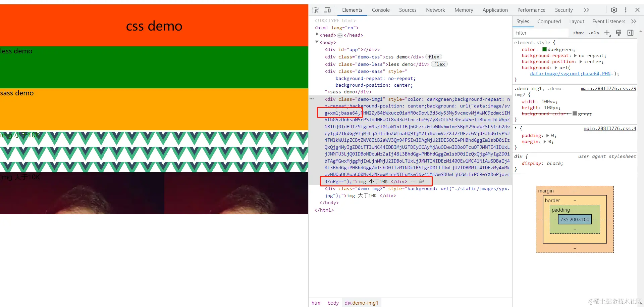Click the padding label in box model
This screenshot has height=307, width=644.
tap(561, 210)
